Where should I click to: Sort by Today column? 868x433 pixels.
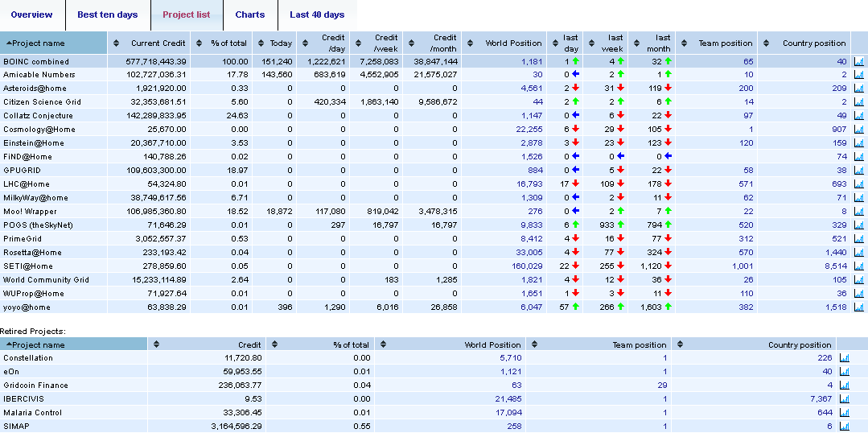[274, 43]
